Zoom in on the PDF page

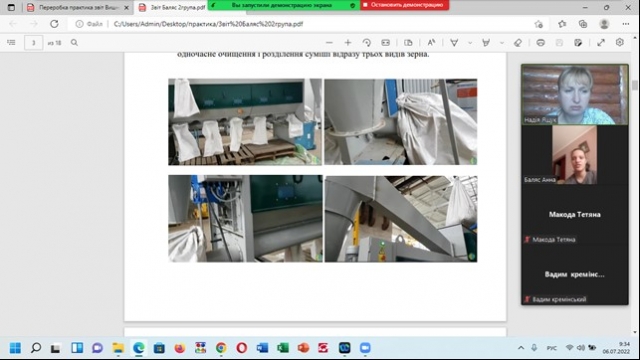[x=348, y=42]
